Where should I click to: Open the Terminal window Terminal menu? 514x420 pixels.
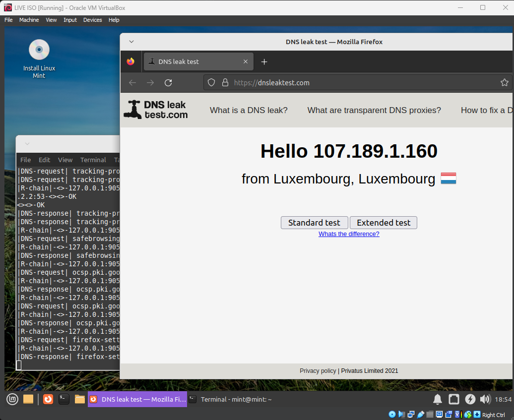click(93, 160)
